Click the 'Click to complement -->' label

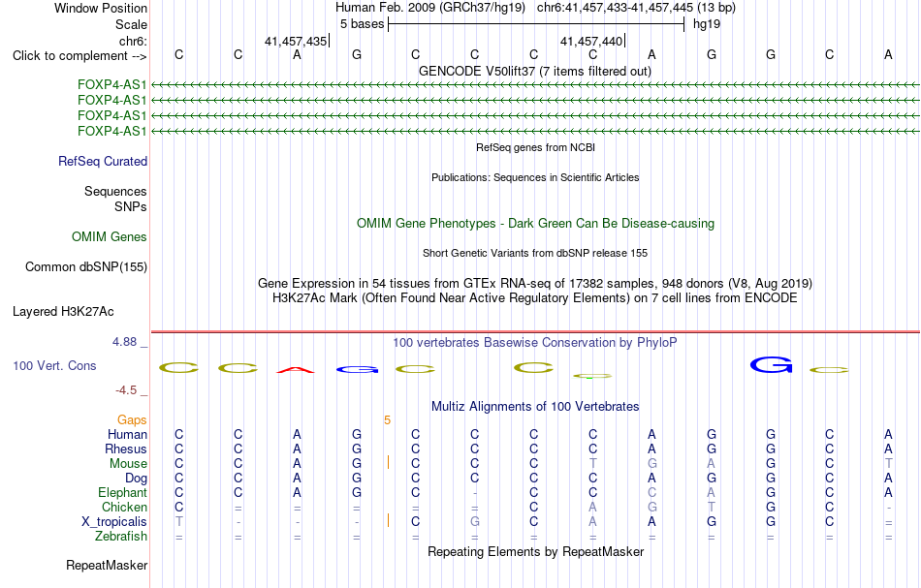79,56
